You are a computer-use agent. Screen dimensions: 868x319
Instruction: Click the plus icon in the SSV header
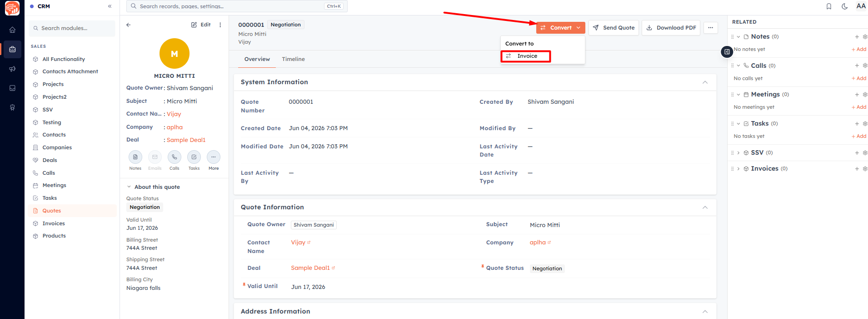857,153
